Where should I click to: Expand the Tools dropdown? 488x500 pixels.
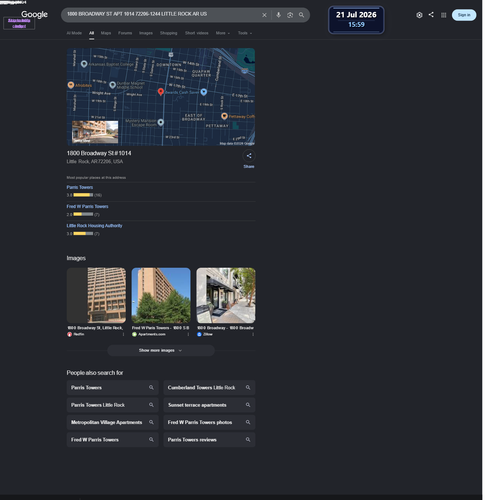tap(245, 33)
